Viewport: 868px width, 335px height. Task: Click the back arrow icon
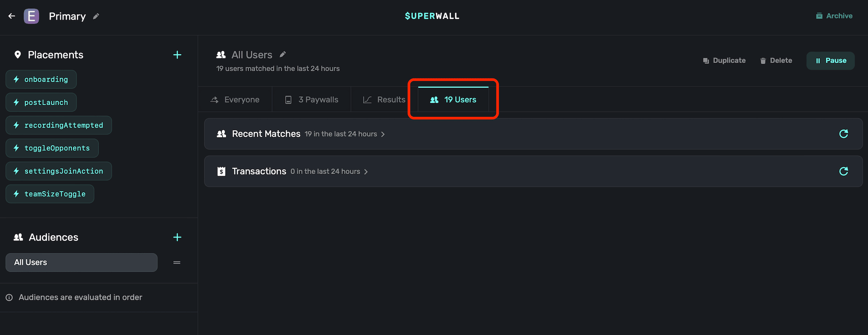point(12,16)
